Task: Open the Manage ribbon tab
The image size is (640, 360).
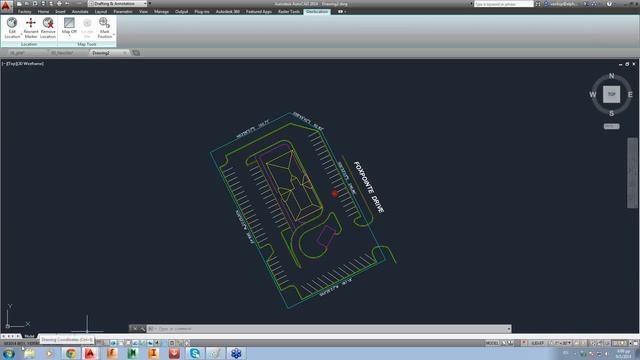Action: tap(161, 12)
